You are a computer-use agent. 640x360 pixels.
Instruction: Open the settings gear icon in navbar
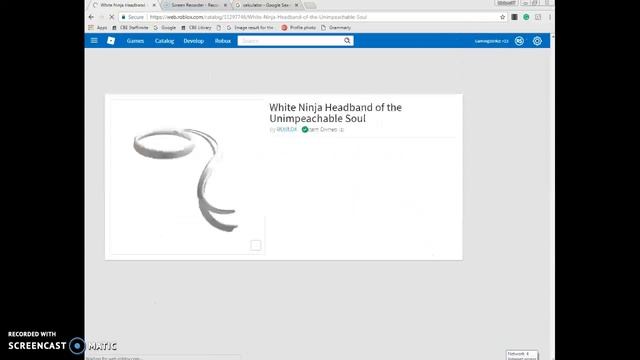(x=537, y=41)
